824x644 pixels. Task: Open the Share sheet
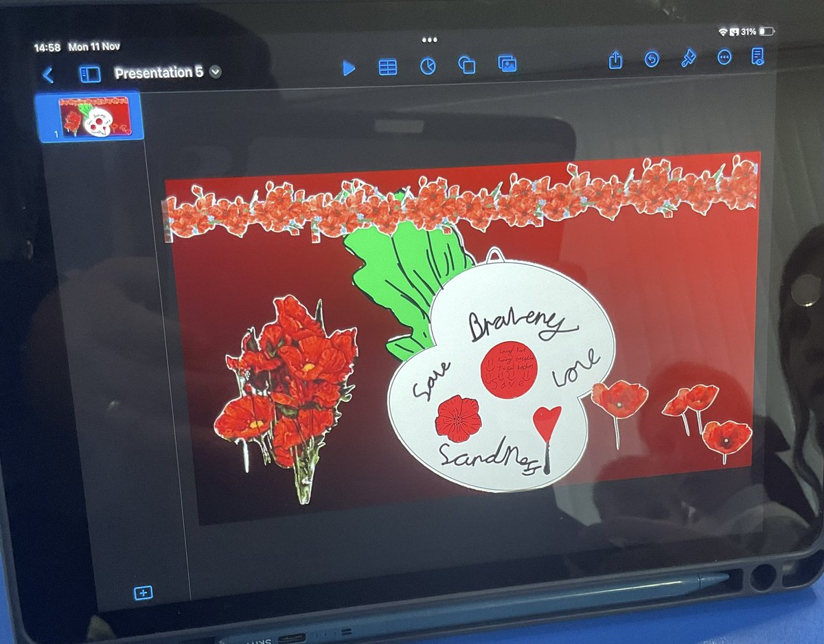click(x=616, y=61)
